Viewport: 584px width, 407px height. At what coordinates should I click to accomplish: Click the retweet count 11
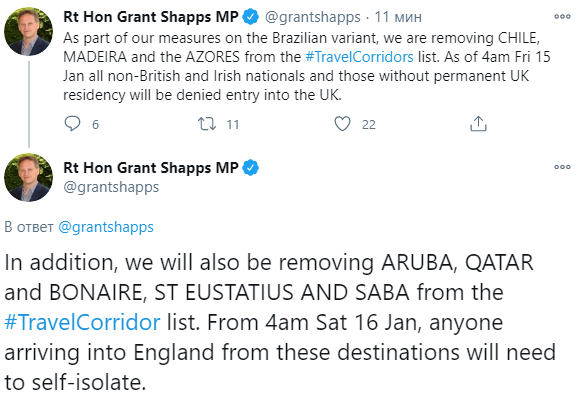point(233,124)
